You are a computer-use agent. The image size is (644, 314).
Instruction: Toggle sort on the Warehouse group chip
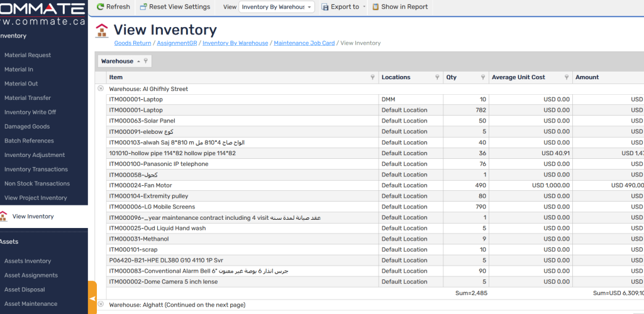pos(121,61)
